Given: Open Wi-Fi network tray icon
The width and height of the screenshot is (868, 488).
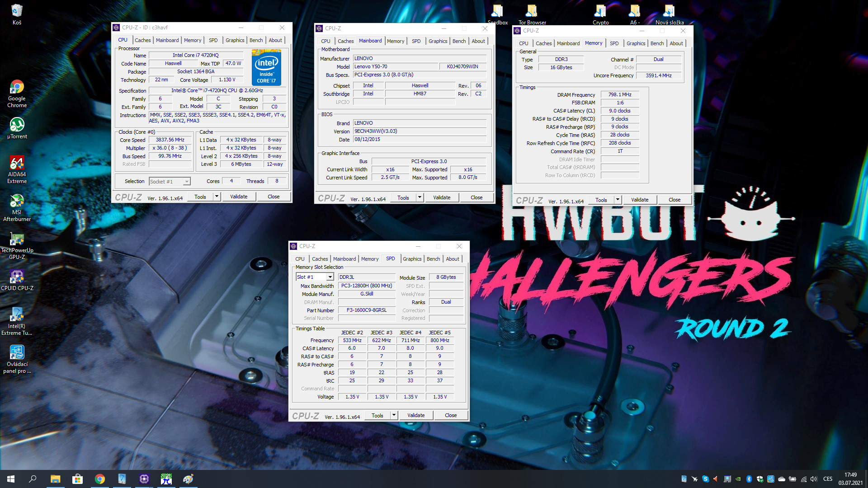Looking at the screenshot, I should (803, 479).
